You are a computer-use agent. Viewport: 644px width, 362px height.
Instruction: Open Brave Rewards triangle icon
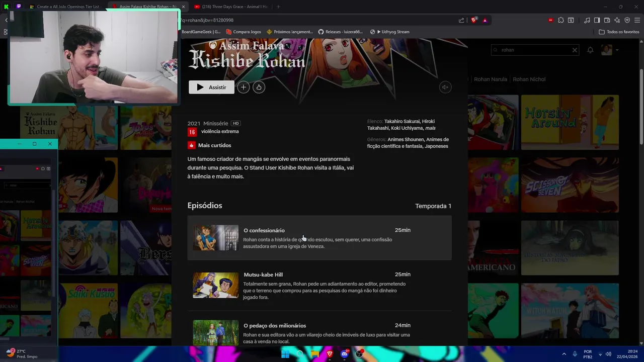[485, 20]
